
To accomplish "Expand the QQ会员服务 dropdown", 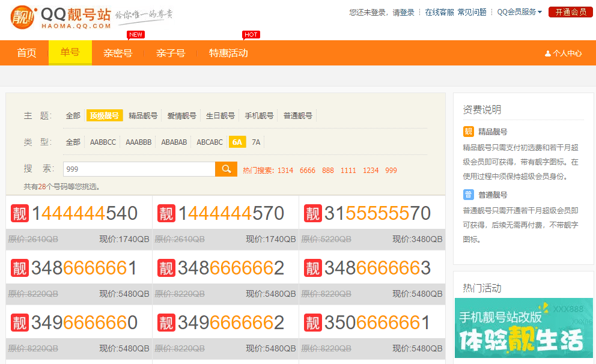I will pyautogui.click(x=517, y=11).
